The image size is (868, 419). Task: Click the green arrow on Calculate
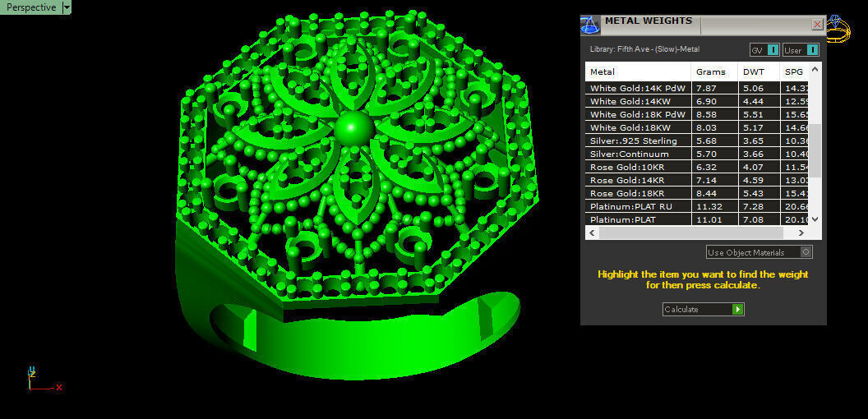[x=737, y=310]
